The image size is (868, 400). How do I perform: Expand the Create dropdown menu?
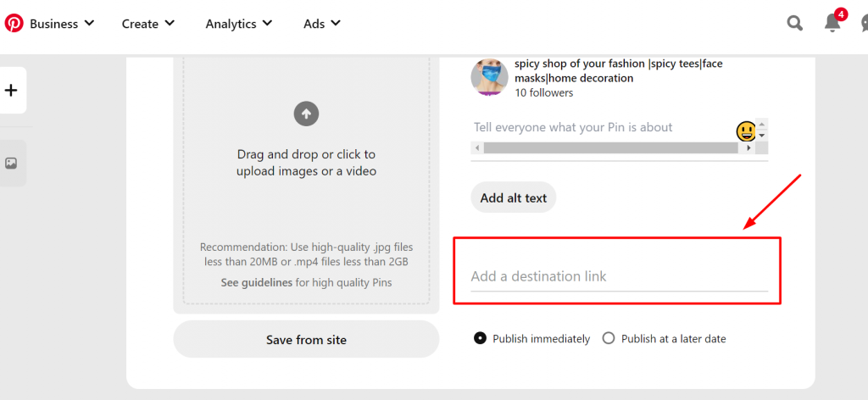click(x=148, y=24)
